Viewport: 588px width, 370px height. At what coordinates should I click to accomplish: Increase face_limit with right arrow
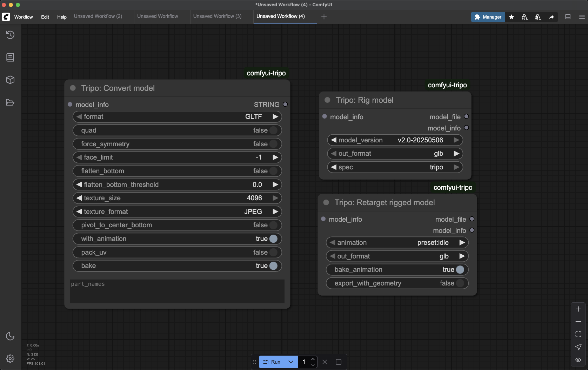(x=275, y=157)
